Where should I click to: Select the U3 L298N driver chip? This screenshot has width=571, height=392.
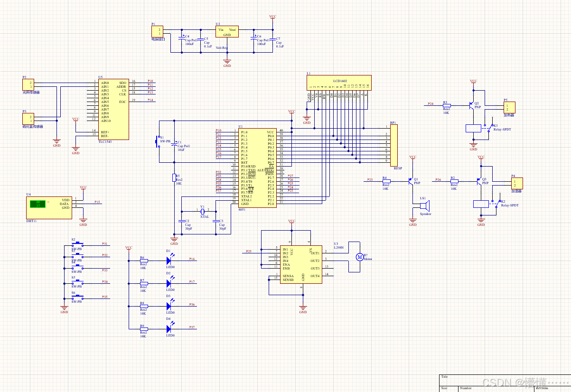tap(301, 264)
